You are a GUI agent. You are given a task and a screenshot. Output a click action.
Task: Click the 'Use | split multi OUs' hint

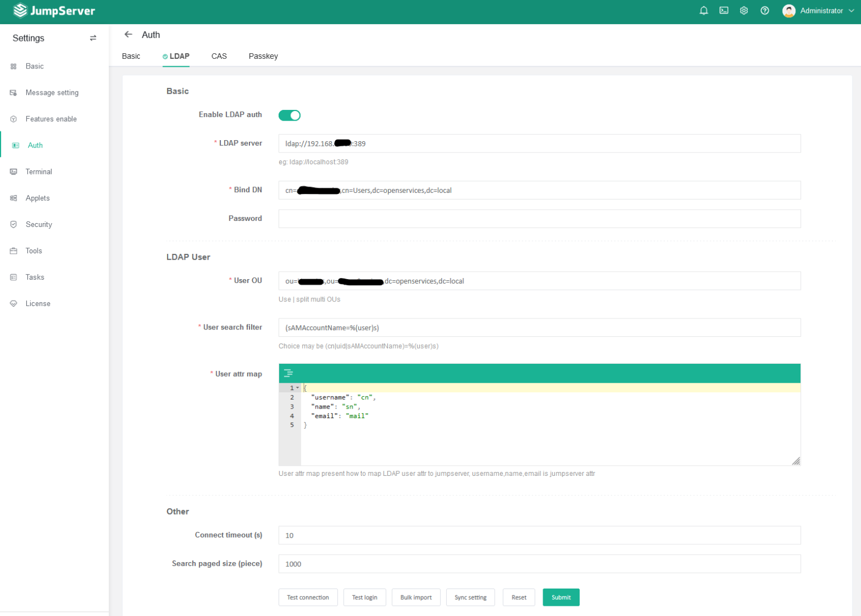(x=309, y=299)
